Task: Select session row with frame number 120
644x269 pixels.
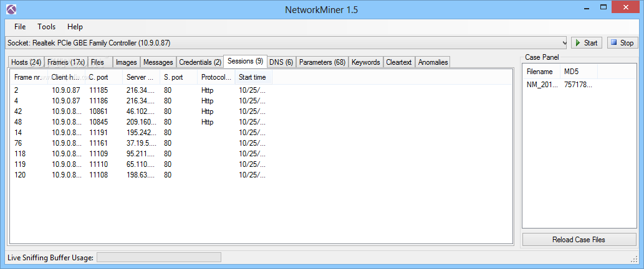Action: click(x=142, y=175)
